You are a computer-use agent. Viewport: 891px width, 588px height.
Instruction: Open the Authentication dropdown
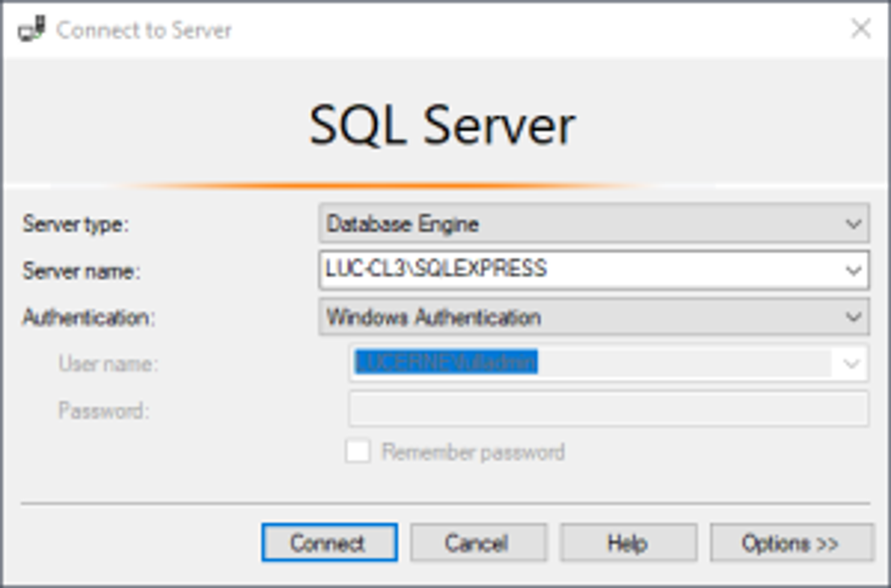point(594,317)
